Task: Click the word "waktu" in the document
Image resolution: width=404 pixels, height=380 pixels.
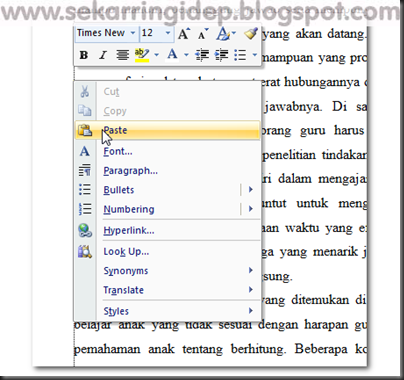Action: tap(302, 228)
